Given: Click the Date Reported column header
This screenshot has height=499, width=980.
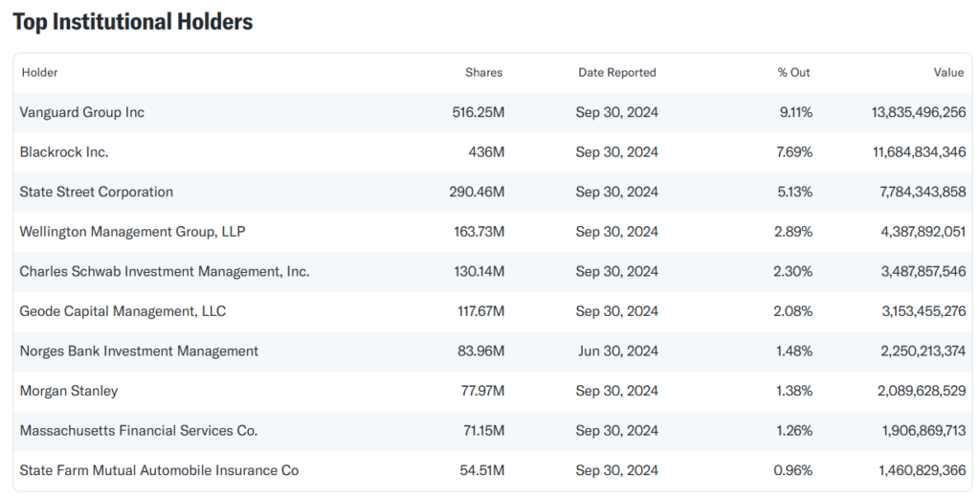Looking at the screenshot, I should (x=617, y=73).
